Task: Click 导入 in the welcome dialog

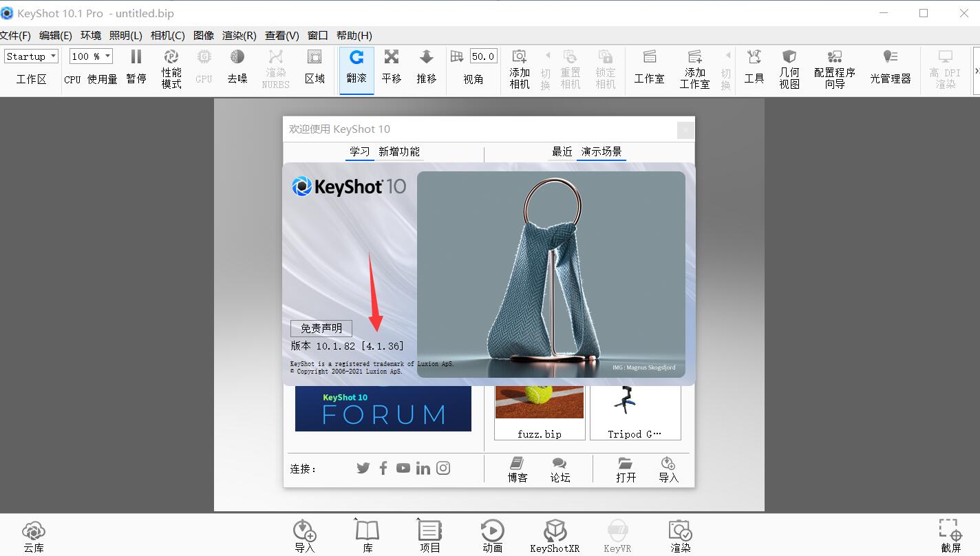Action: [x=668, y=470]
